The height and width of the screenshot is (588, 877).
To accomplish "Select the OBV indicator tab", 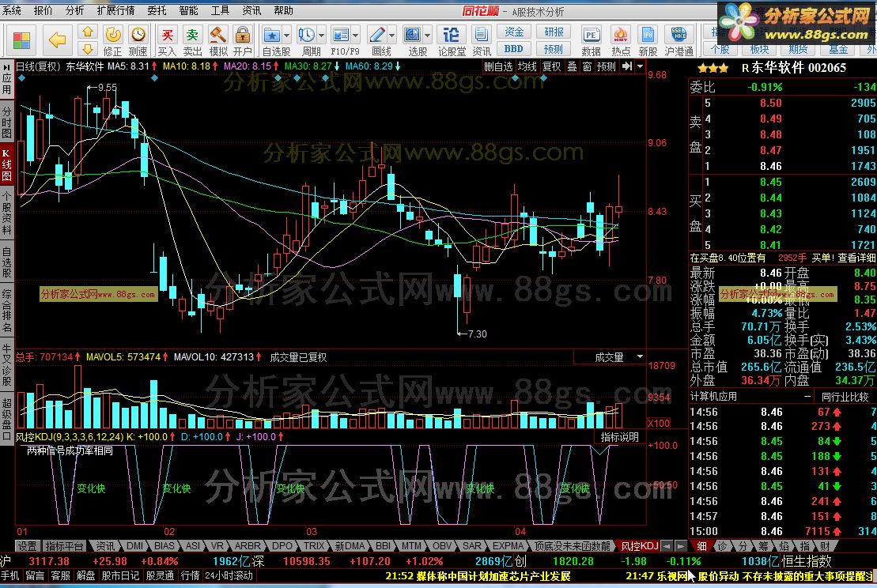I will pos(442,546).
